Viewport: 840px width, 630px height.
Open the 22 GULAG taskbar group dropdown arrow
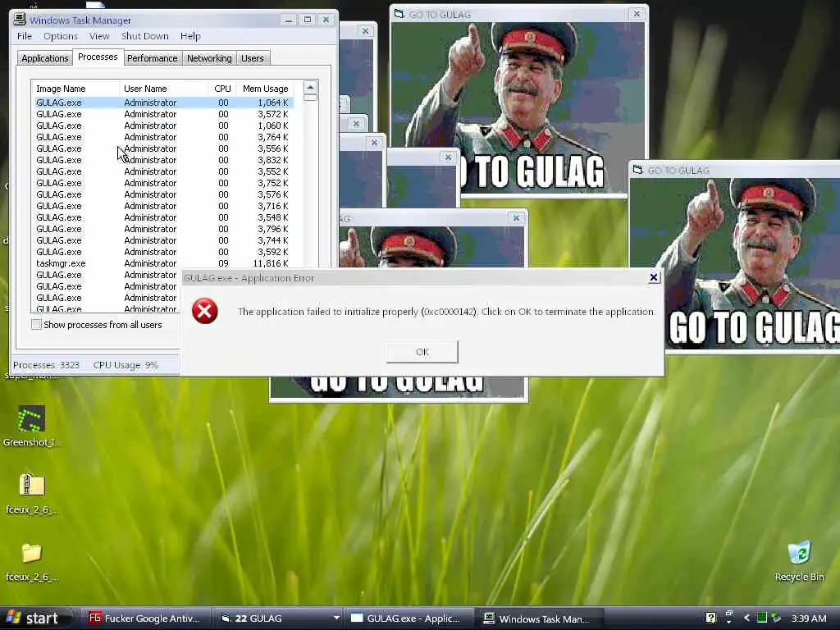coord(336,618)
